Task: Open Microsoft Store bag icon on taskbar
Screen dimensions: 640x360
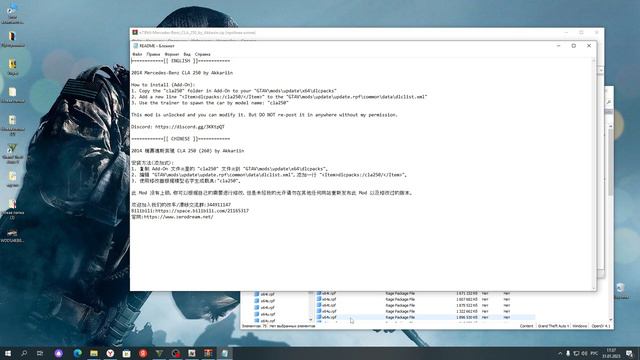Action: (127, 353)
